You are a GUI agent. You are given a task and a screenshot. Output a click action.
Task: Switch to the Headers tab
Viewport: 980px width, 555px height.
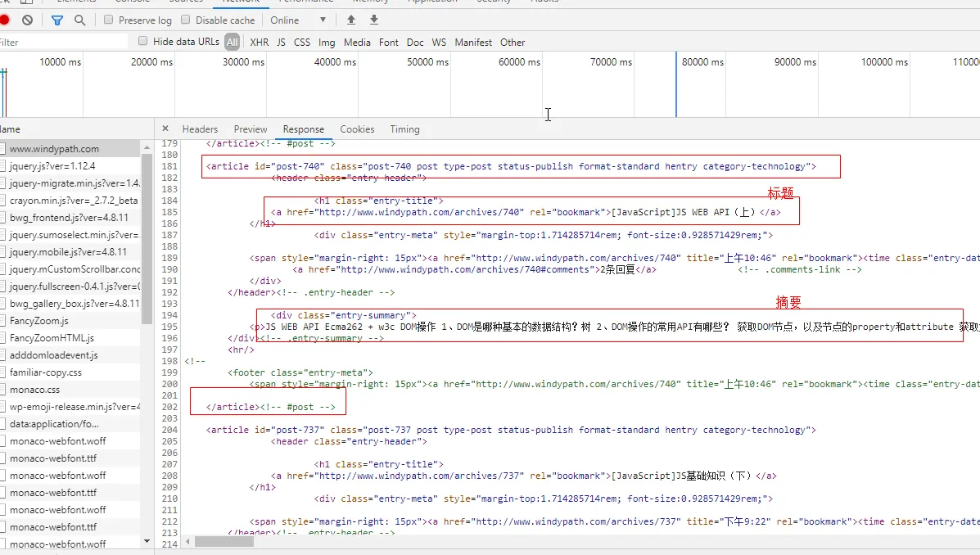pos(200,129)
